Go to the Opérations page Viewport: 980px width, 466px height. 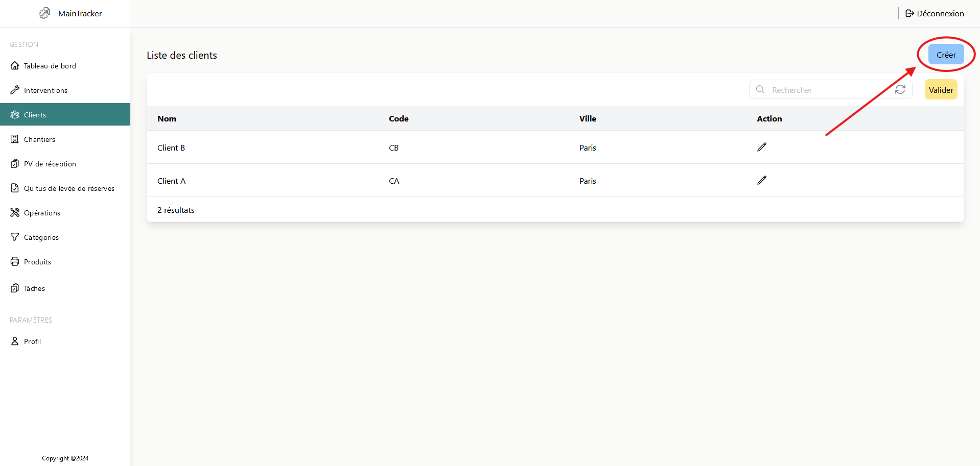point(42,213)
